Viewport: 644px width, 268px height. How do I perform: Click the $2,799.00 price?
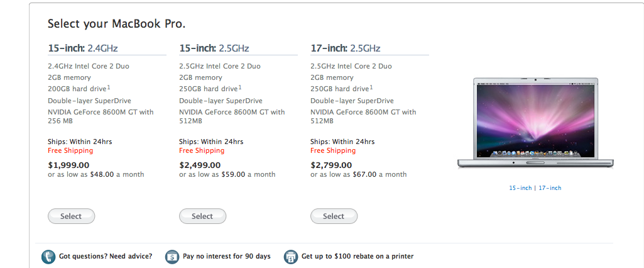coord(331,165)
